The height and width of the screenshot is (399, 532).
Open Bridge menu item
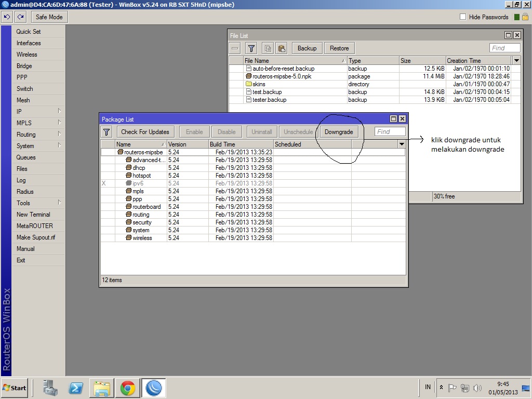point(24,66)
